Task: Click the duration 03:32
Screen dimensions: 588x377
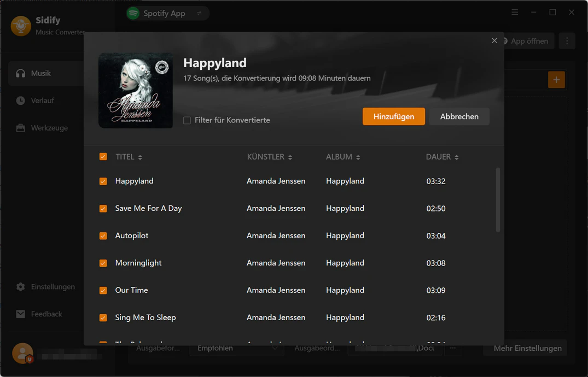Action: click(x=436, y=181)
